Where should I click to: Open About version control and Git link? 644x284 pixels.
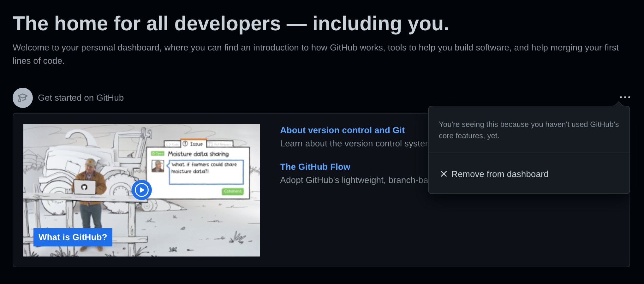tap(342, 130)
